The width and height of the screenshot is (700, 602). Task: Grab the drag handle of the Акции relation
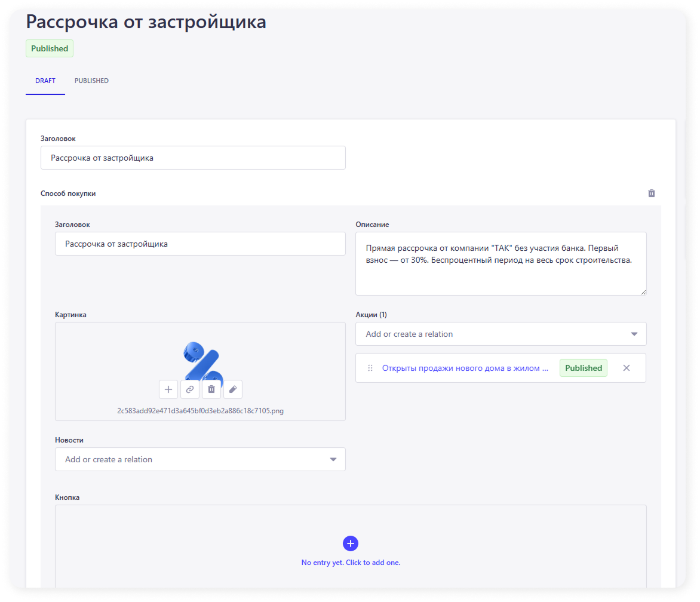pos(370,368)
